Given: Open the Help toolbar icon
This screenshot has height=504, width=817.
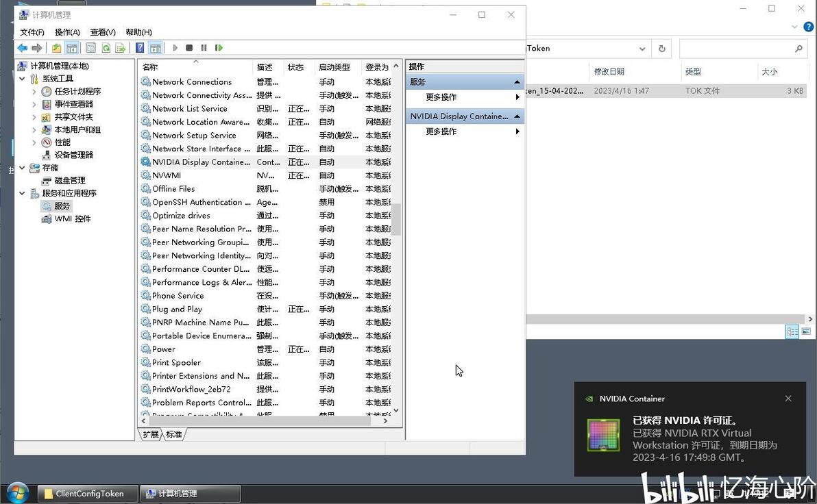Looking at the screenshot, I should 140,48.
